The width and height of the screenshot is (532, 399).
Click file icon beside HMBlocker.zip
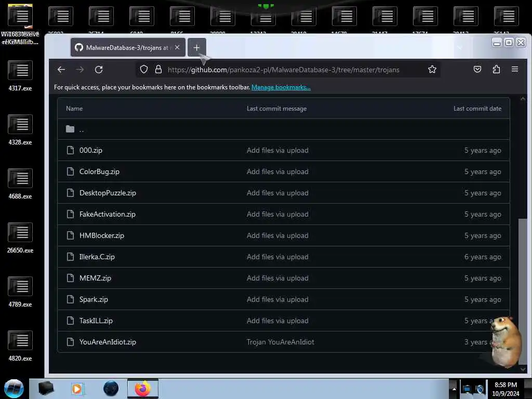pos(70,235)
